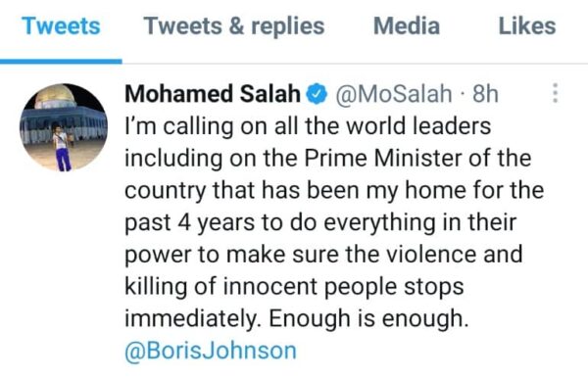Follow the @BorisJohnson mention link
Viewport: 588px width, 379px height.
(211, 351)
